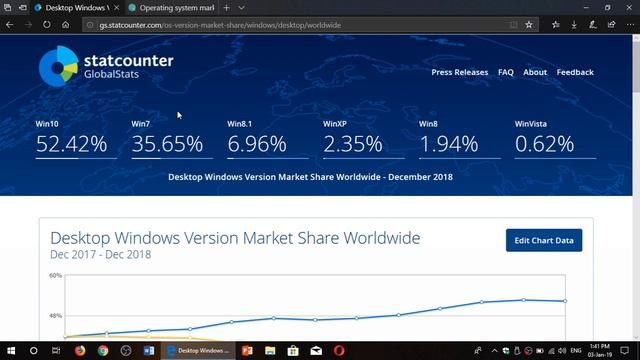
Task: Set these tabs aside
Action: coord(23,7)
